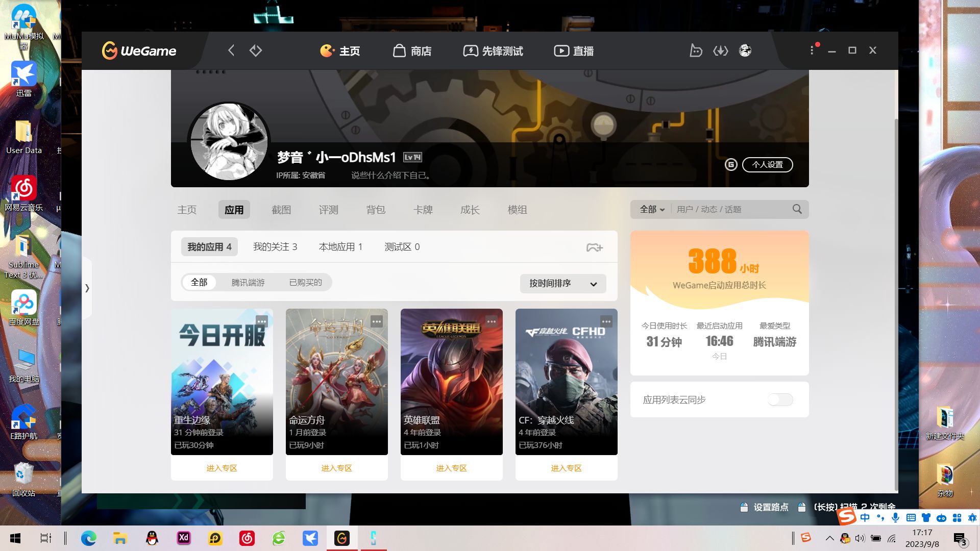Open the 命运方舟 card more-options menu
This screenshot has width=980, height=551.
click(x=377, y=321)
